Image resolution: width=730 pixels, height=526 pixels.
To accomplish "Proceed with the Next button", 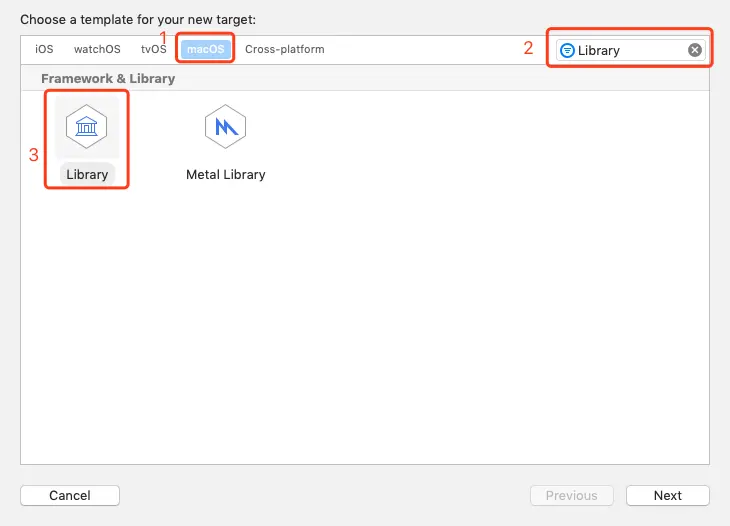I will (668, 495).
